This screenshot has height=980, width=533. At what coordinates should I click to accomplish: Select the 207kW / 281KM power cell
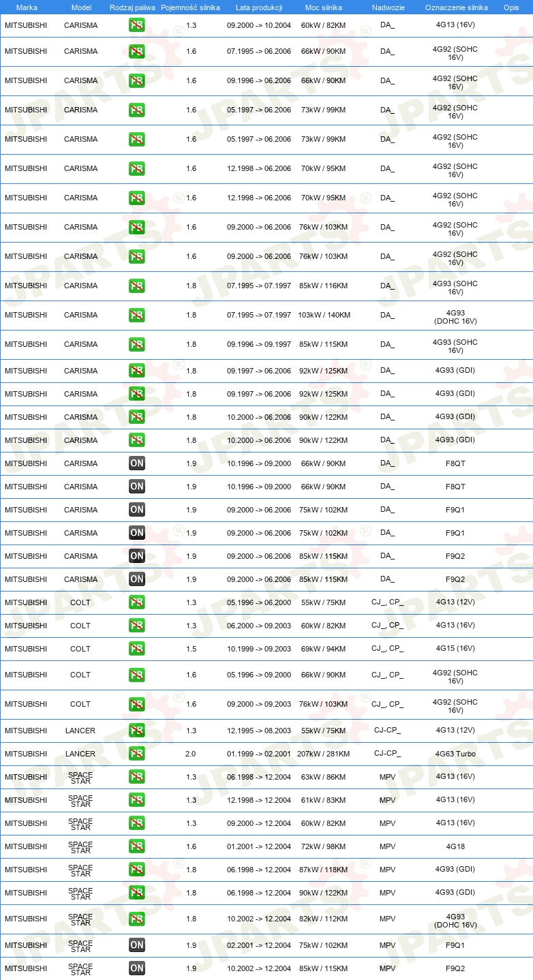(x=323, y=754)
